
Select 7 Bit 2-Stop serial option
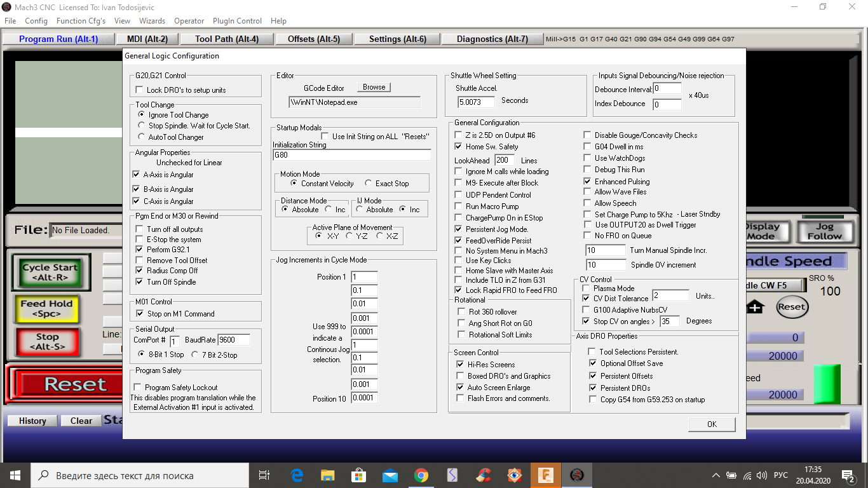coord(195,355)
